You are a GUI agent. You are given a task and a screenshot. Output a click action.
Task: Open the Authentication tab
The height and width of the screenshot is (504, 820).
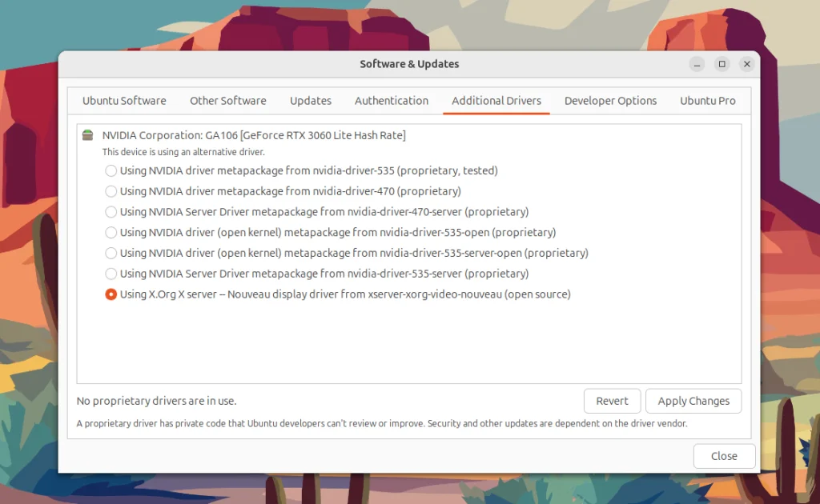pyautogui.click(x=391, y=101)
